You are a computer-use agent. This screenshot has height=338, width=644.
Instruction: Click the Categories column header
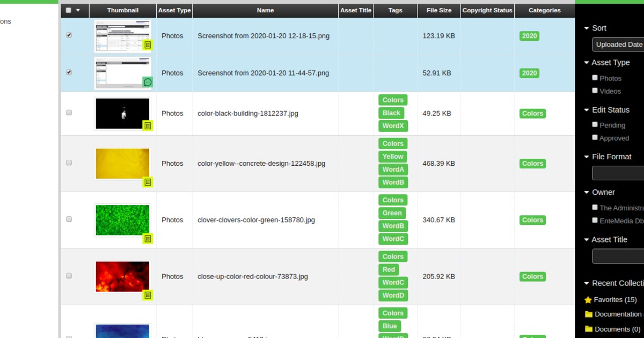point(545,10)
